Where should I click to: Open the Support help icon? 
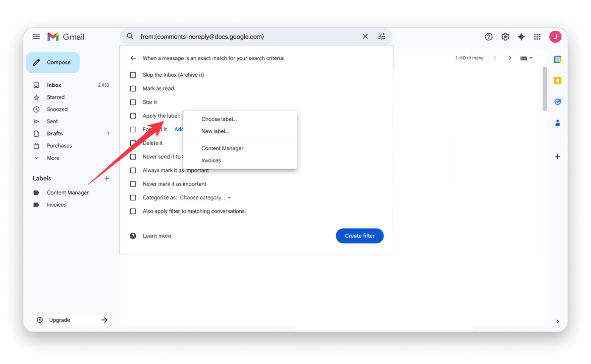coord(489,37)
